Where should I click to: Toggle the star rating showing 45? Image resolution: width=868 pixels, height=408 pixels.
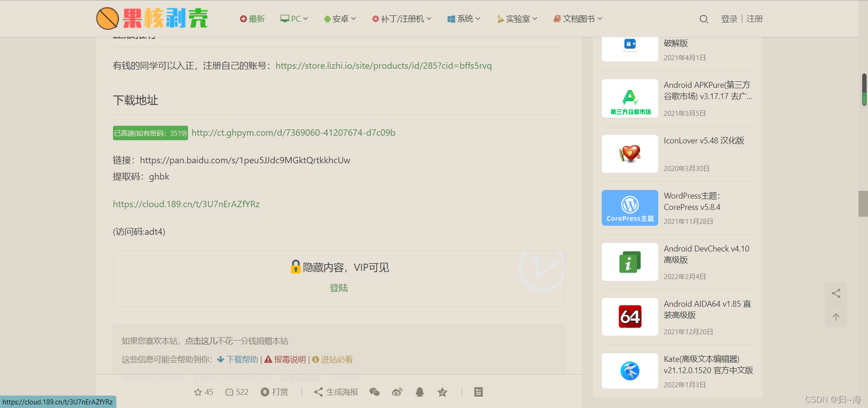[x=203, y=392]
